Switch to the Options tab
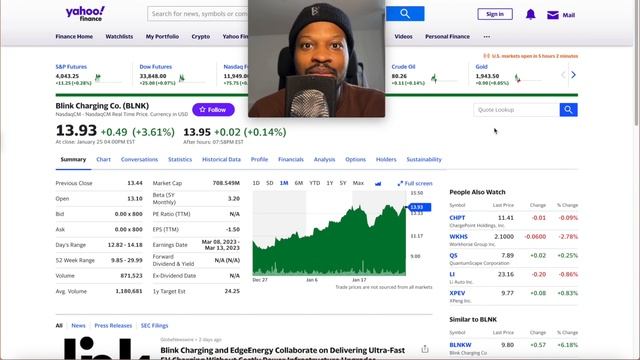 (355, 160)
